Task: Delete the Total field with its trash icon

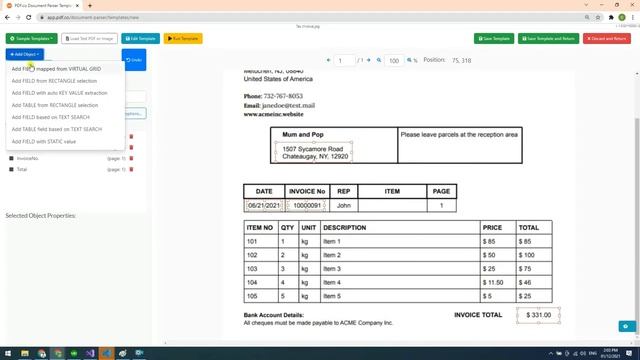Action: (131, 169)
